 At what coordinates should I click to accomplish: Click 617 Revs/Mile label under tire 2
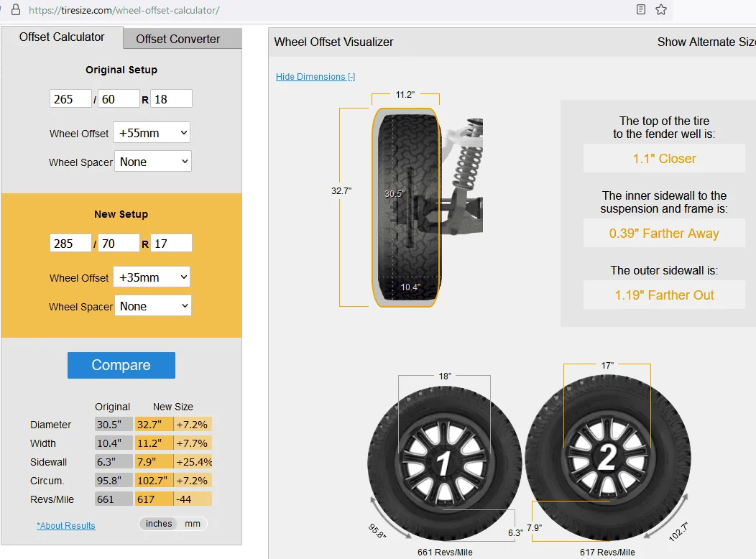coord(607,553)
